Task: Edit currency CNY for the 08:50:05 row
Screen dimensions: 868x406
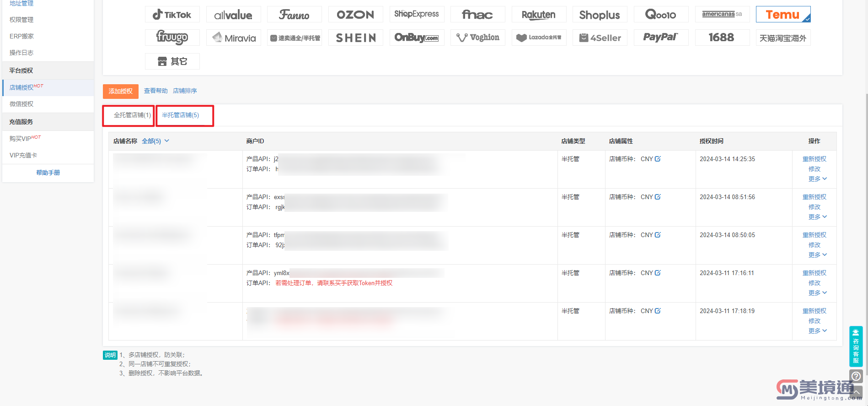Action: (x=658, y=235)
